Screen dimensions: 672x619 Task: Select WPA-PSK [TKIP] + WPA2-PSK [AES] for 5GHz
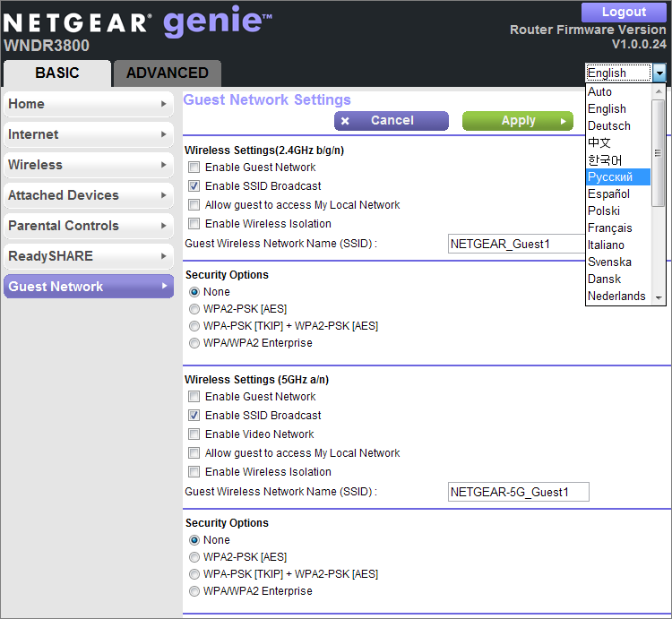[194, 574]
